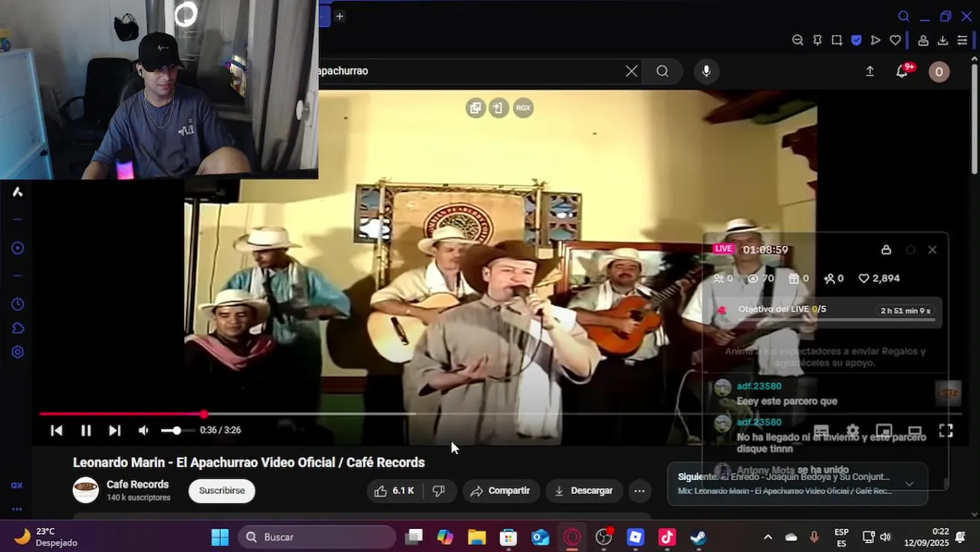Adjust the video volume slider
This screenshot has width=980, height=552.
pos(177,431)
